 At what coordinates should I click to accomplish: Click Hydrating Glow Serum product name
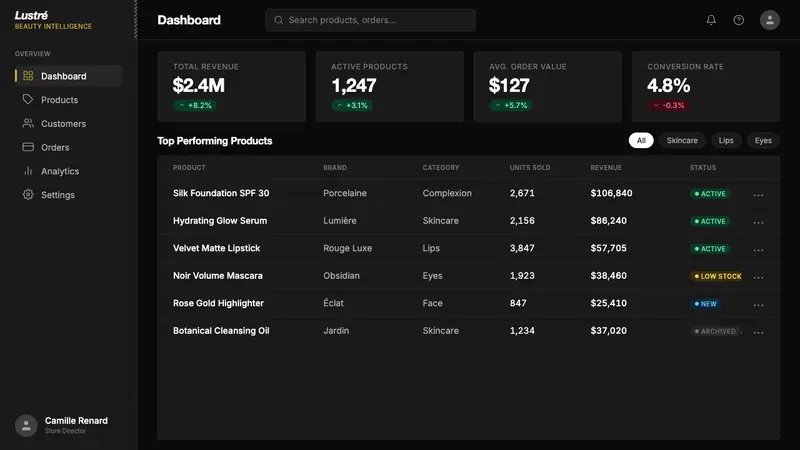(220, 220)
